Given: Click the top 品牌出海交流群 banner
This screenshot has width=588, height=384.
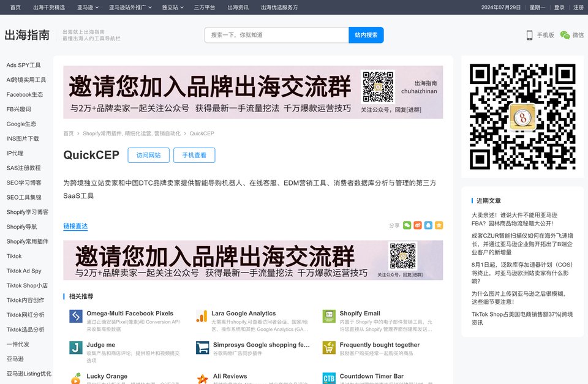Looking at the screenshot, I should pos(253,92).
